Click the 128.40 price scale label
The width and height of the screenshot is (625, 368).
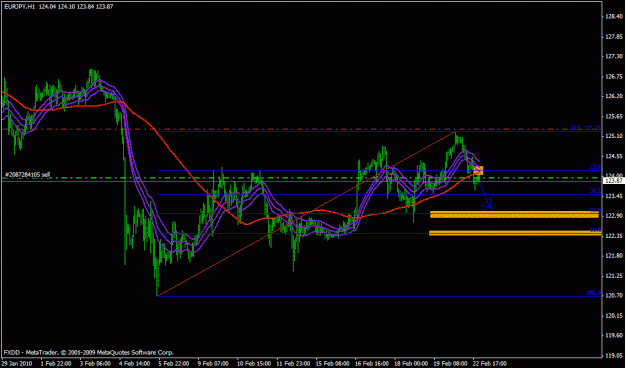click(x=614, y=16)
